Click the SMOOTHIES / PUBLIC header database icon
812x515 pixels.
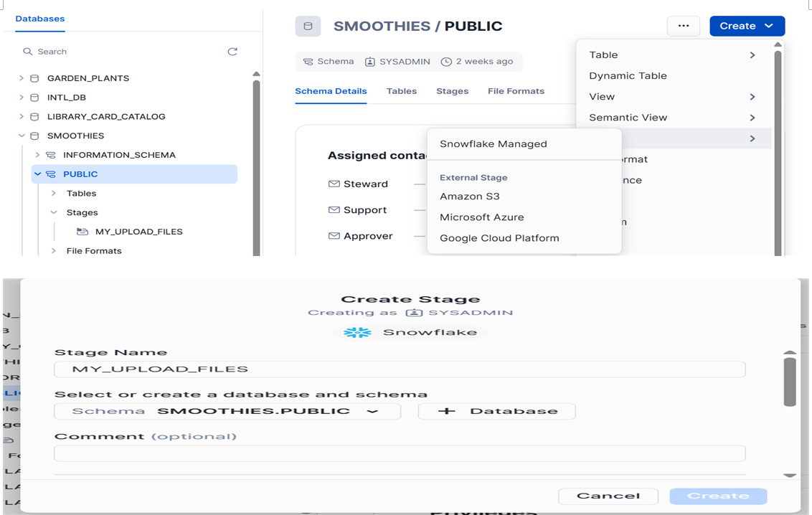[x=308, y=27]
